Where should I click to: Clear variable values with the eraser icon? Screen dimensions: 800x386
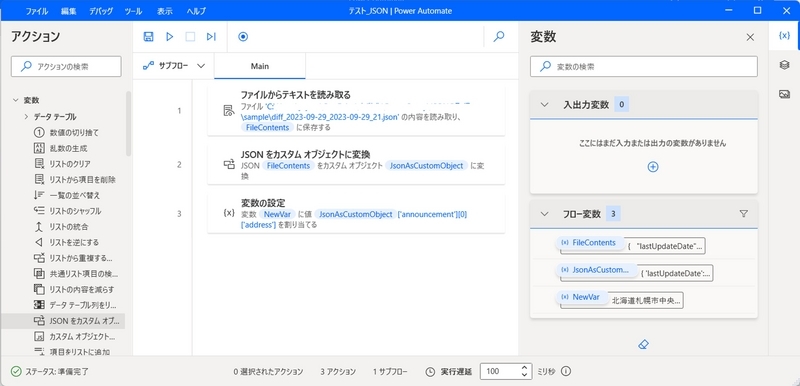(643, 345)
